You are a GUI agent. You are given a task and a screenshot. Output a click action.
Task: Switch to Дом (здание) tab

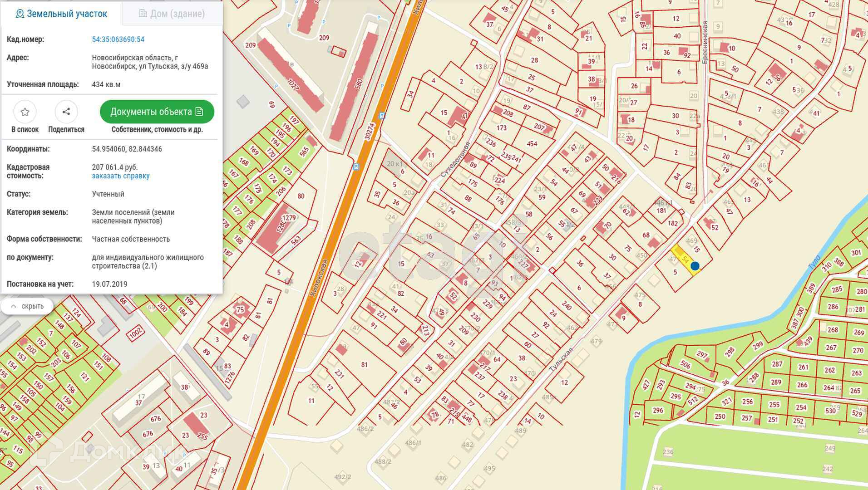point(172,14)
